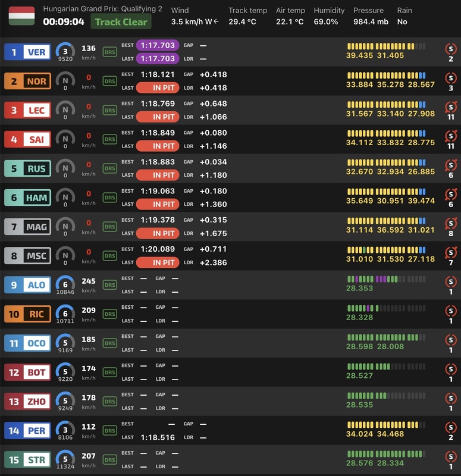This screenshot has height=476, width=461.
Task: Select the NOR driver tag
Action: point(28,82)
